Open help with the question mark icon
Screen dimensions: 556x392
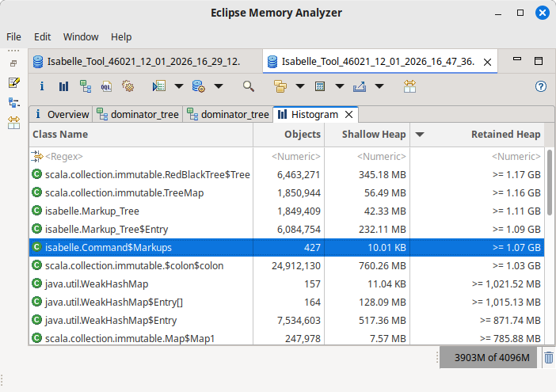click(541, 86)
